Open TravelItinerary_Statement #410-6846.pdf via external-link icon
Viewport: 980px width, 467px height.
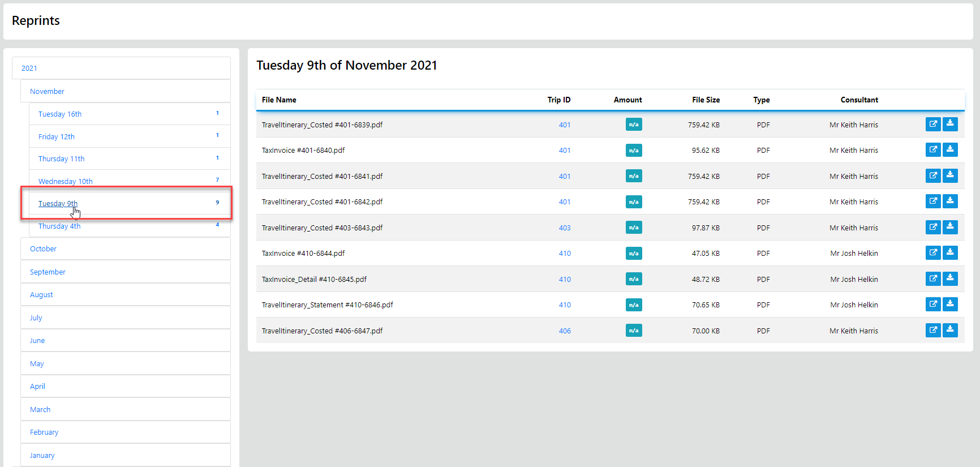pos(933,305)
